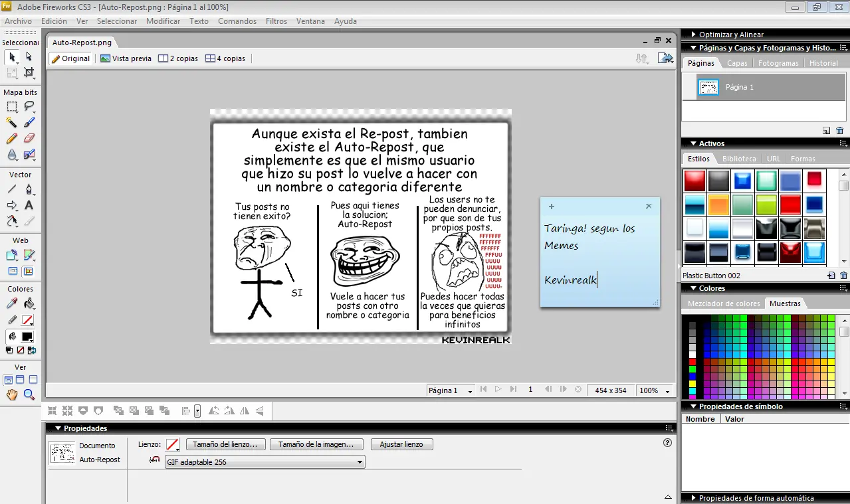This screenshot has width=850, height=504.
Task: Select the Pencil tool
Action: coord(11,139)
